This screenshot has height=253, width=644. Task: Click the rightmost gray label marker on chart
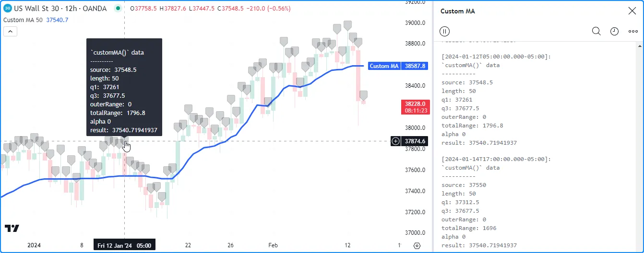(x=363, y=95)
